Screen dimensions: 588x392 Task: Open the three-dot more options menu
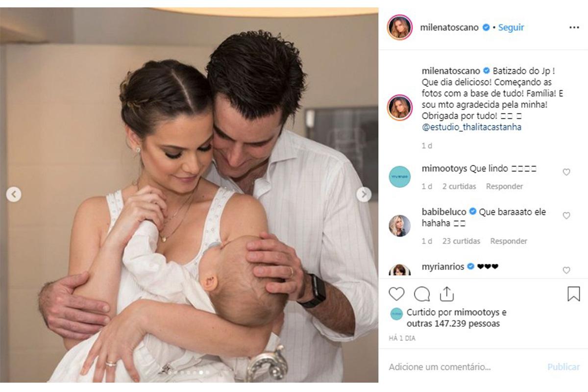574,27
